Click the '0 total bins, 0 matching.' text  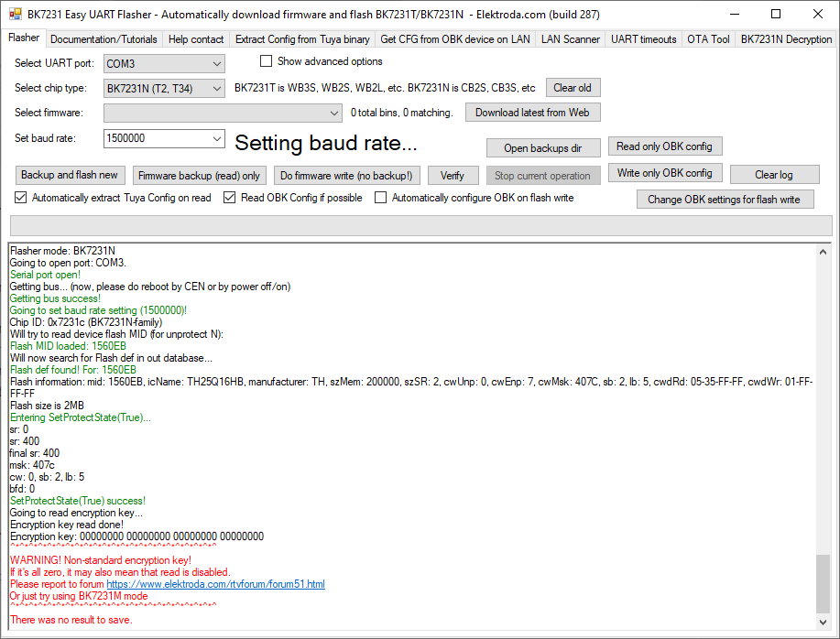click(x=402, y=113)
